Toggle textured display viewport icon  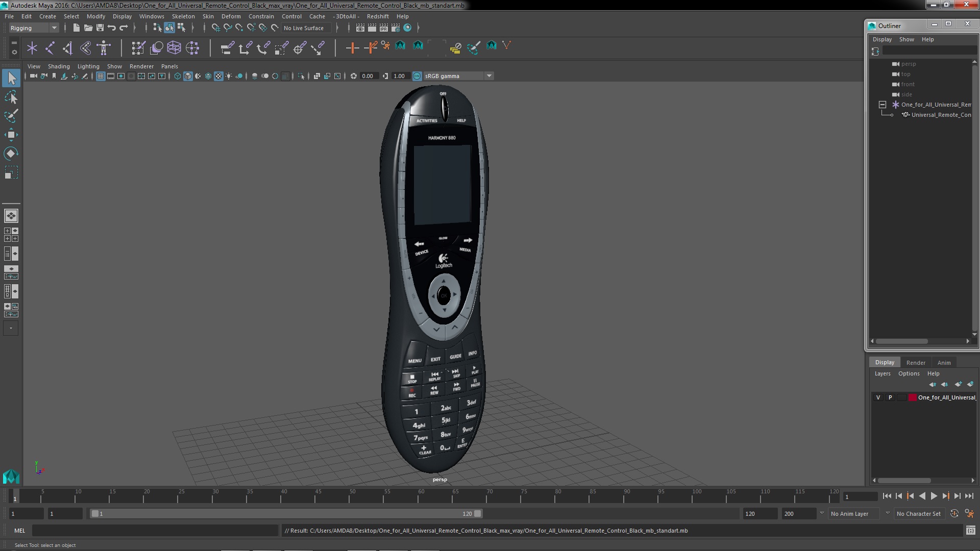point(218,76)
